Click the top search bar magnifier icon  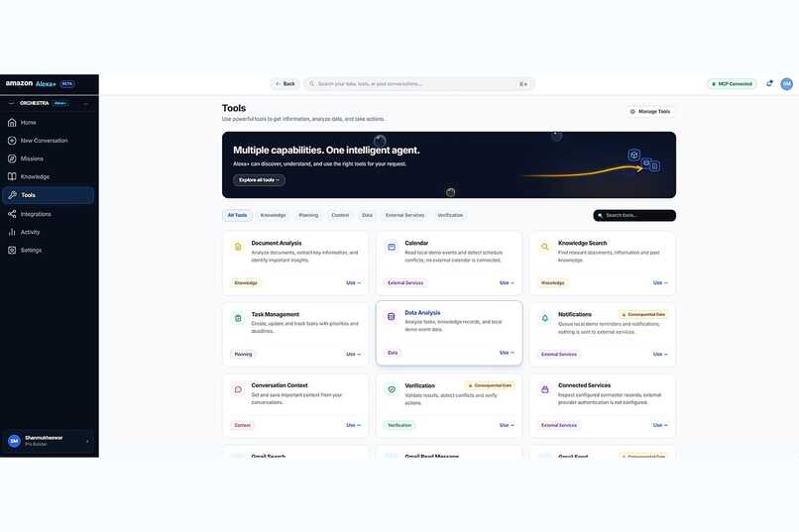click(x=312, y=84)
